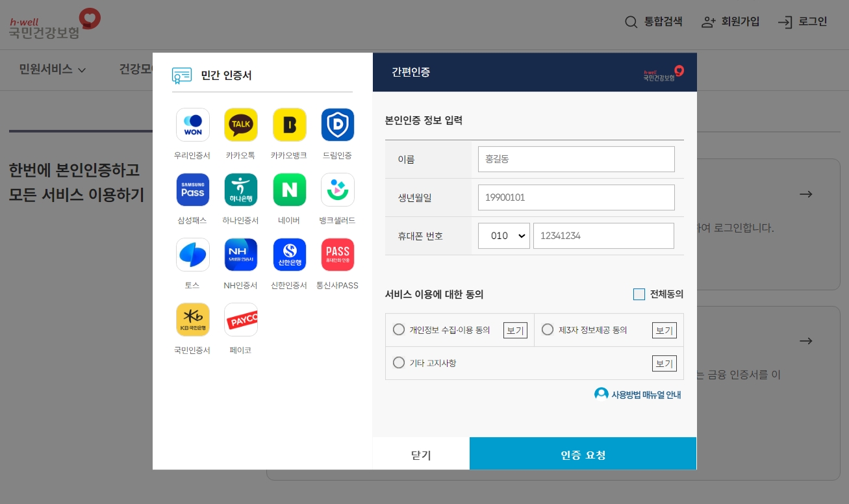
Task: Select the KB 국민인증서 icon
Action: click(193, 320)
